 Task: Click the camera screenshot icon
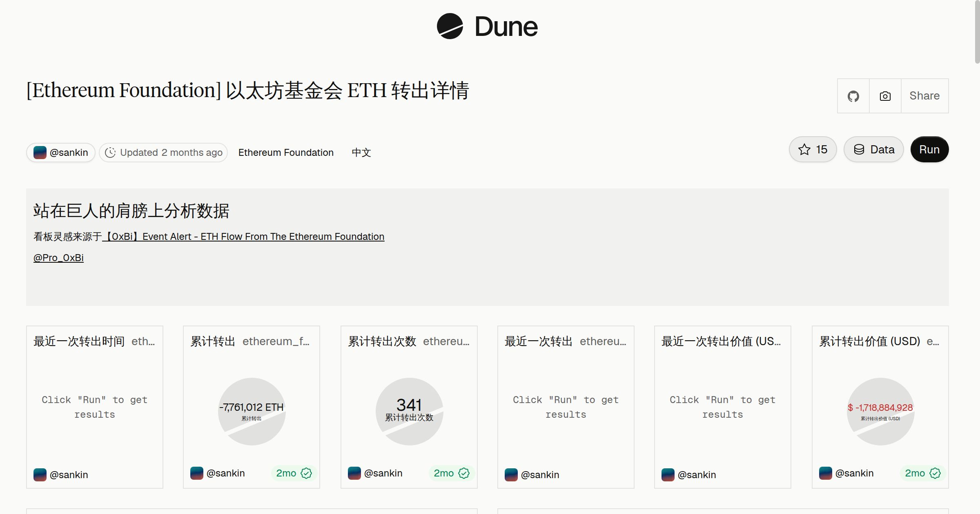click(x=885, y=96)
